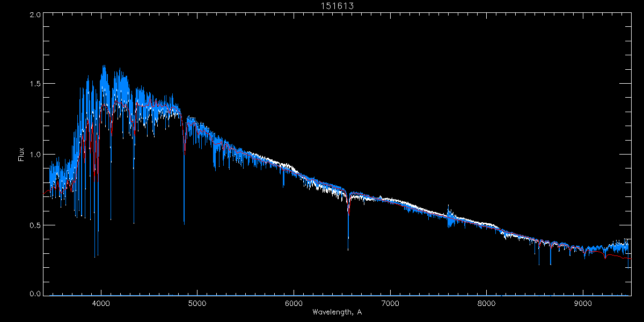Click the noisy blue bump near 7600
Viewport: 644px width, 322px height.
[x=450, y=217]
